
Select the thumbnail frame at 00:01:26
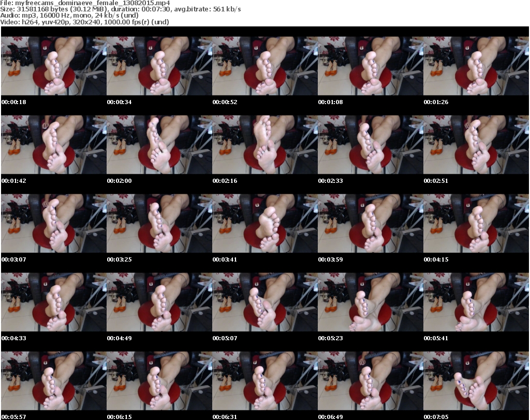coord(476,66)
